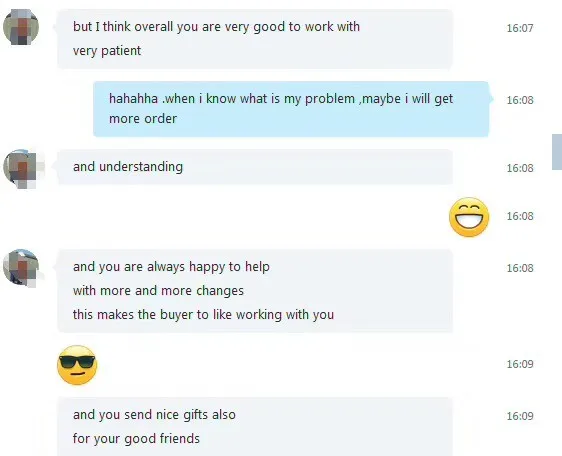The width and height of the screenshot is (562, 456).
Task: Click the grinning face emoji
Action: coord(469,217)
